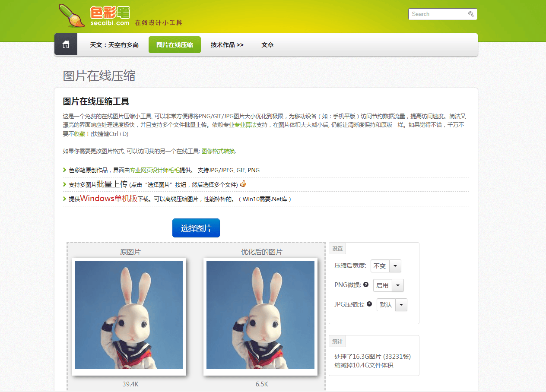Focus the Search input field

coord(437,14)
